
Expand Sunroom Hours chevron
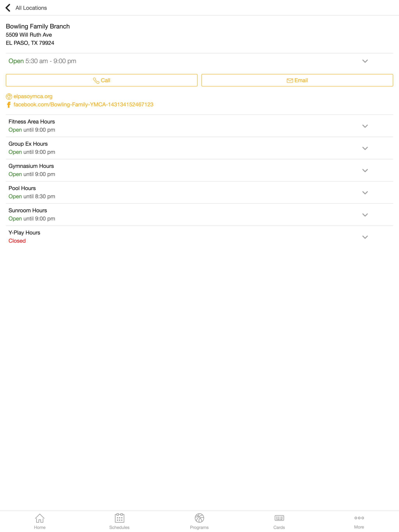point(365,215)
